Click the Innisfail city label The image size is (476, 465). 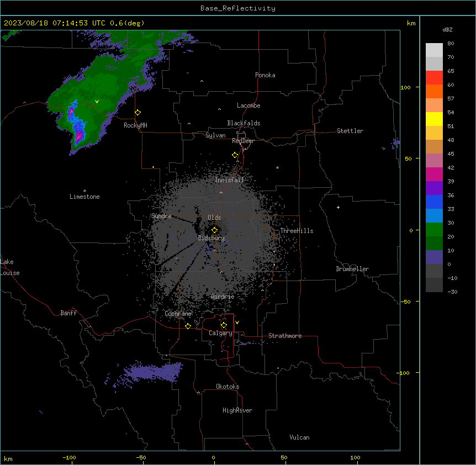click(229, 180)
